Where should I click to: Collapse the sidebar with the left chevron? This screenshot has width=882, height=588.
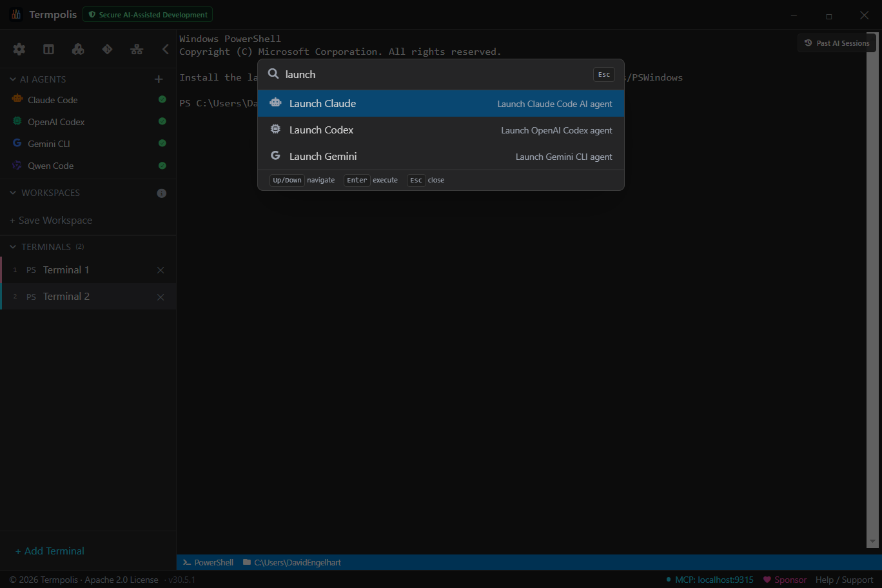166,49
